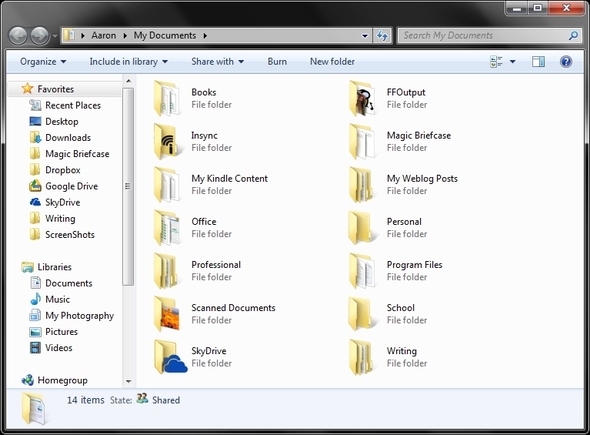Screen dimensions: 590x435
Task: Select the FFOutput folder icon
Action: click(362, 98)
